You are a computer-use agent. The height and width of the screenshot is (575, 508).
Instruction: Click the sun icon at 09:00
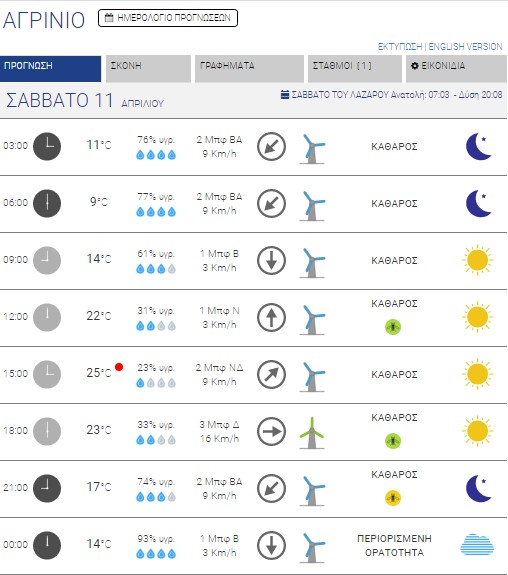tap(477, 260)
